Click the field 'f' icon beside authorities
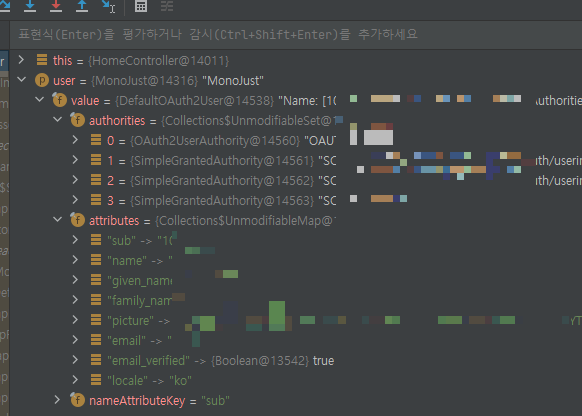Image resolution: width=582 pixels, height=416 pixels. (77, 120)
